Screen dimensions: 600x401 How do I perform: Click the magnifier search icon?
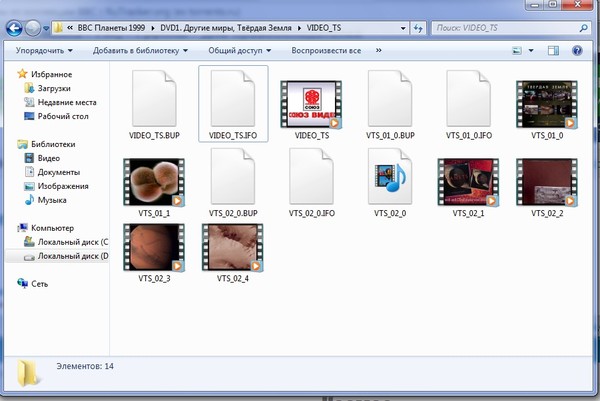(x=584, y=28)
